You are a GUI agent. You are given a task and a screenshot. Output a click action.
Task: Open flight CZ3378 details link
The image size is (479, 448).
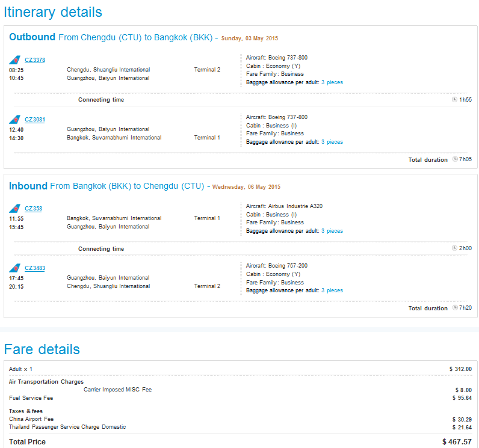pos(35,60)
